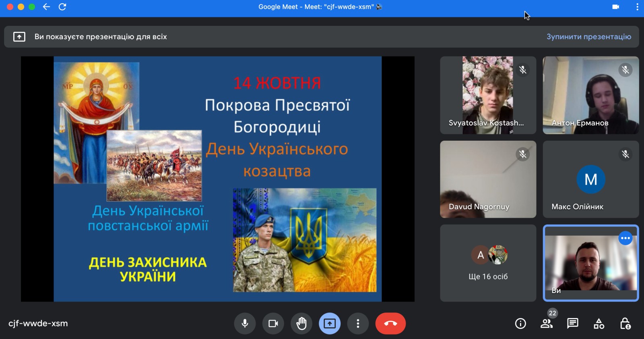Reload the page with refresh icon
The image size is (644, 339).
pos(62,7)
